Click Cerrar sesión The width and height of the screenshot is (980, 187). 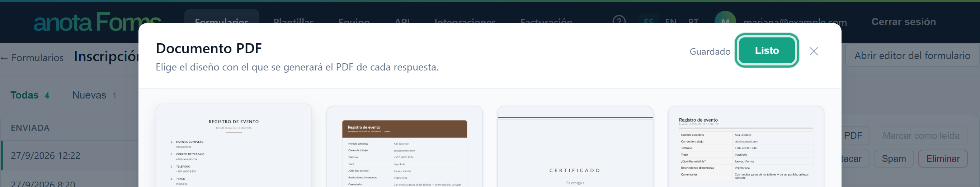(x=904, y=22)
